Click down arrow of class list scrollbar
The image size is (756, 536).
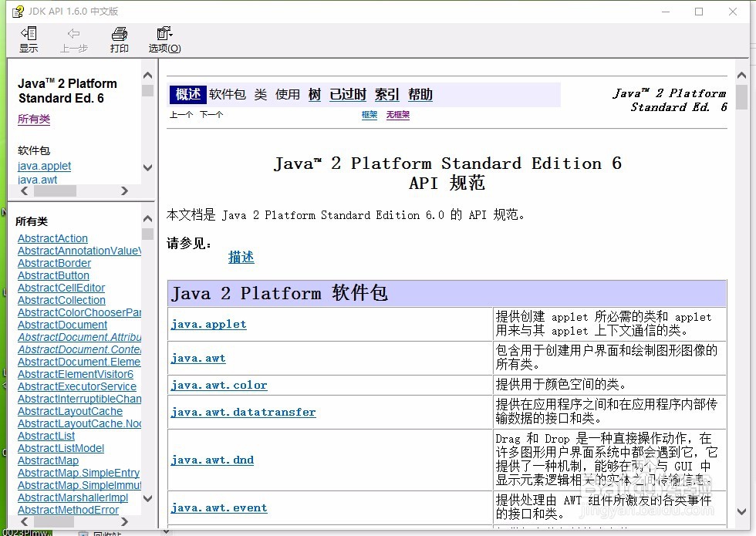tap(147, 498)
